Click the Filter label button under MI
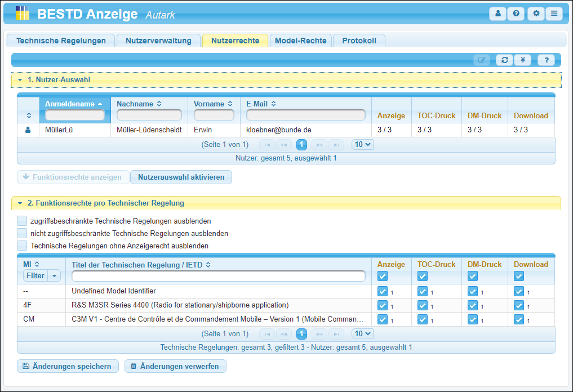Image resolution: width=573 pixels, height=392 pixels. coord(35,276)
